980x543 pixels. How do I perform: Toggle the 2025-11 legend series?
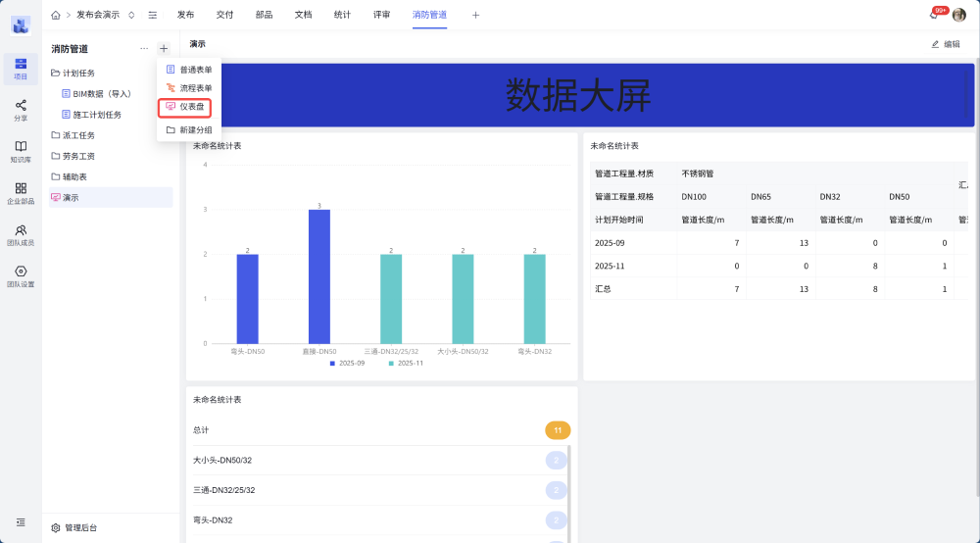405,363
